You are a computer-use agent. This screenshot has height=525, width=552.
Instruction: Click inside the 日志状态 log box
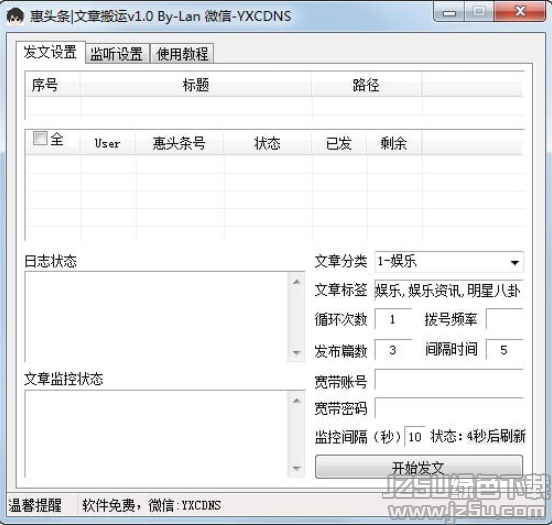point(157,317)
